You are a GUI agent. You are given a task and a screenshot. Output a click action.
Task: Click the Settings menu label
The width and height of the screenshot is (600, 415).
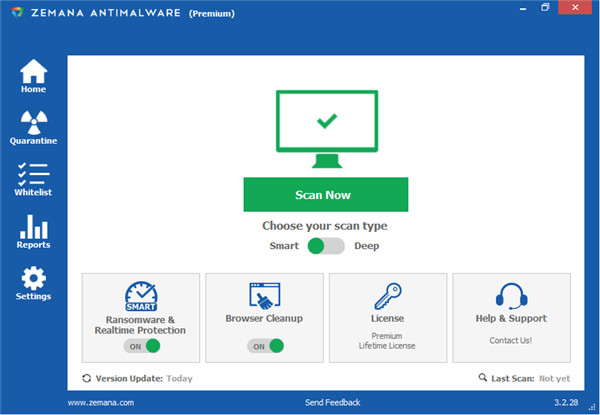pyautogui.click(x=34, y=296)
